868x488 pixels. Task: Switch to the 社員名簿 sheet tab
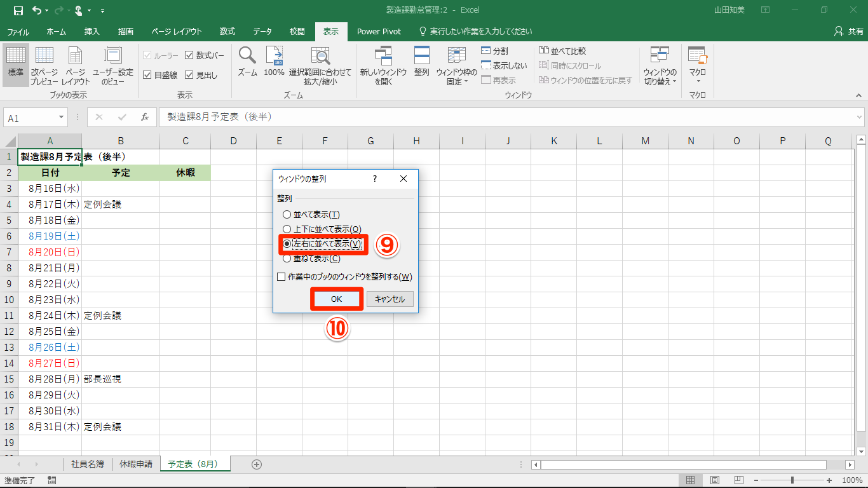click(88, 464)
